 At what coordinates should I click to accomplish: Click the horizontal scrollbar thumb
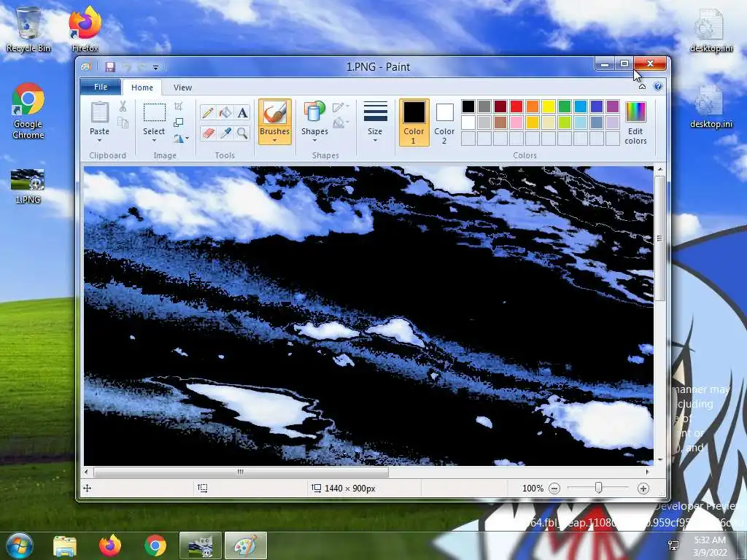point(241,472)
